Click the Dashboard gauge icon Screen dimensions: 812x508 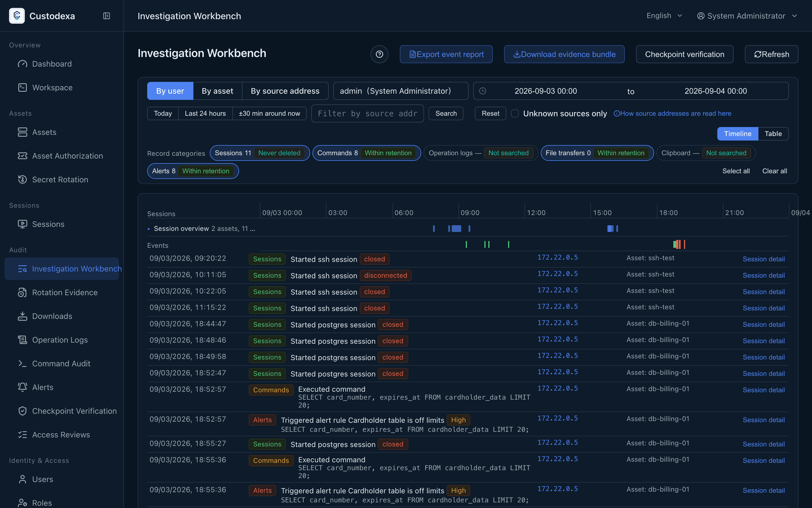tap(22, 64)
